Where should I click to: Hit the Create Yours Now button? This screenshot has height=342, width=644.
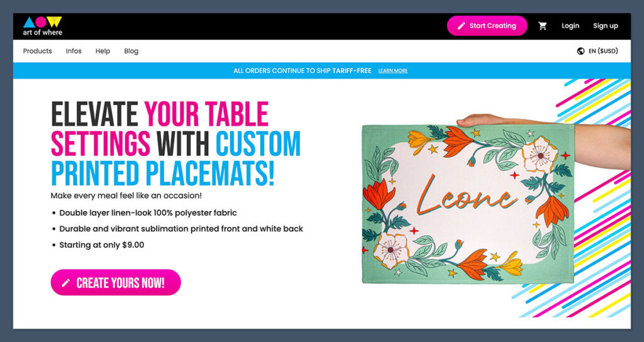click(116, 283)
